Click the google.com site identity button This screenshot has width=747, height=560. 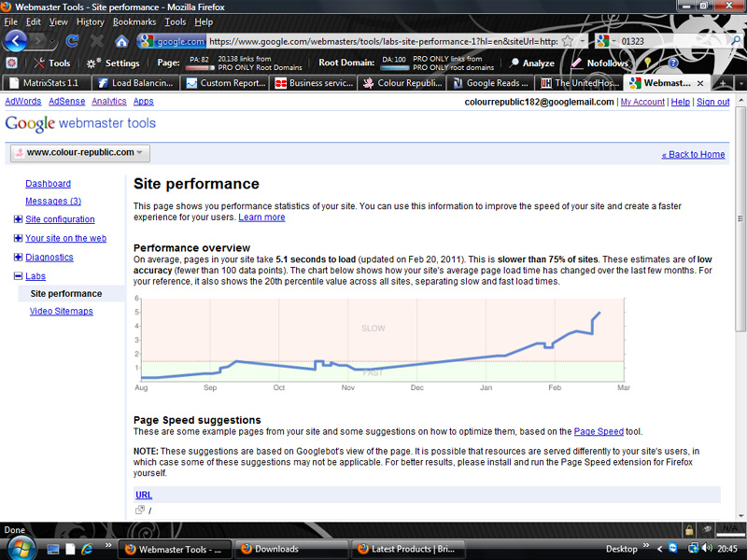(x=172, y=41)
